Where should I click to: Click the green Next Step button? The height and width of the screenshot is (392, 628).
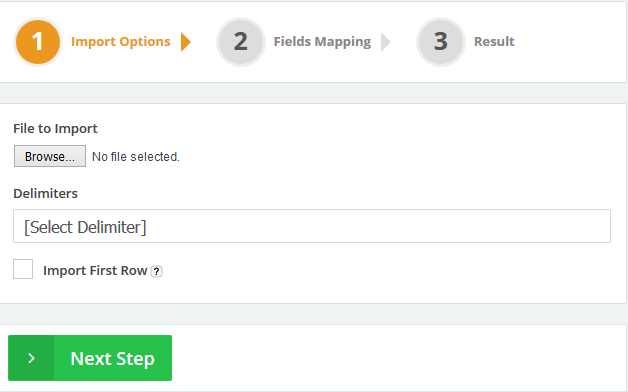pyautogui.click(x=90, y=358)
